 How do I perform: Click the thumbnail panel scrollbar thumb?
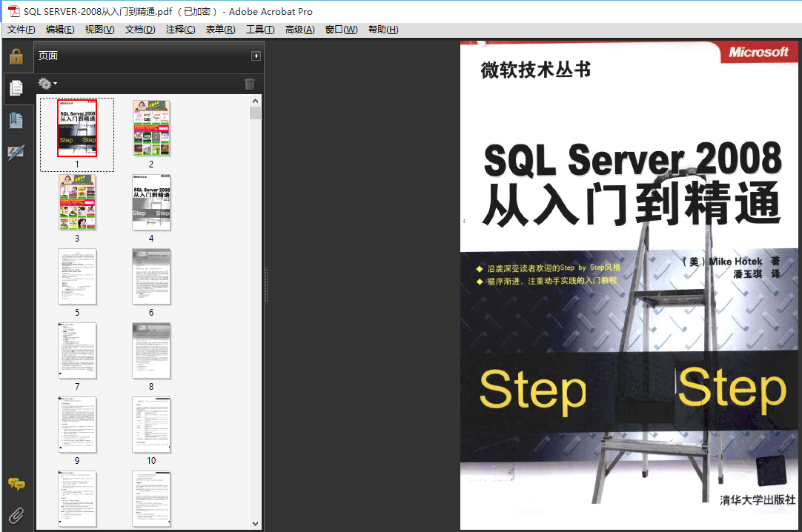(x=255, y=113)
